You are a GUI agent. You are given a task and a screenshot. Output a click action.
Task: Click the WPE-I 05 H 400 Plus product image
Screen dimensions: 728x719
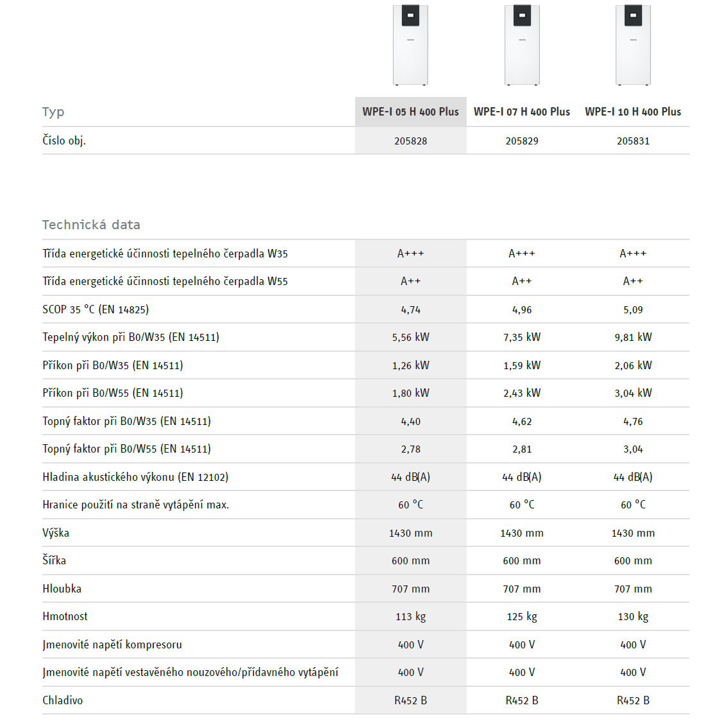(x=410, y=45)
